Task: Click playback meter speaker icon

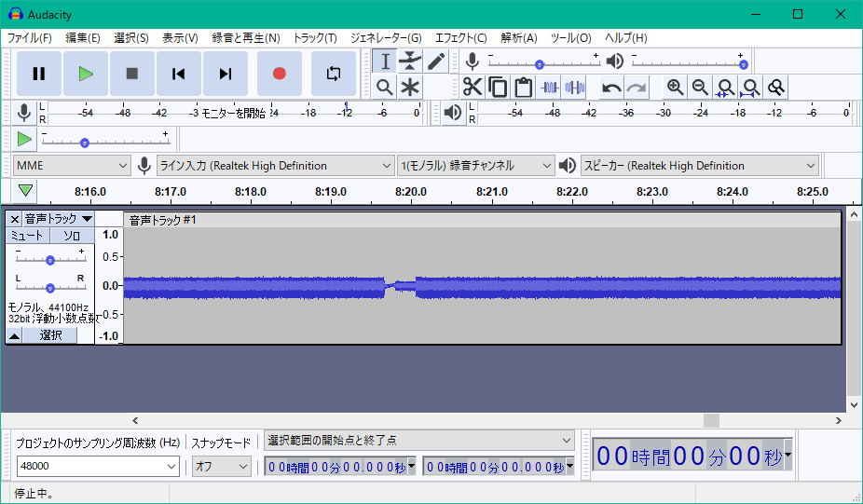Action: pos(452,112)
